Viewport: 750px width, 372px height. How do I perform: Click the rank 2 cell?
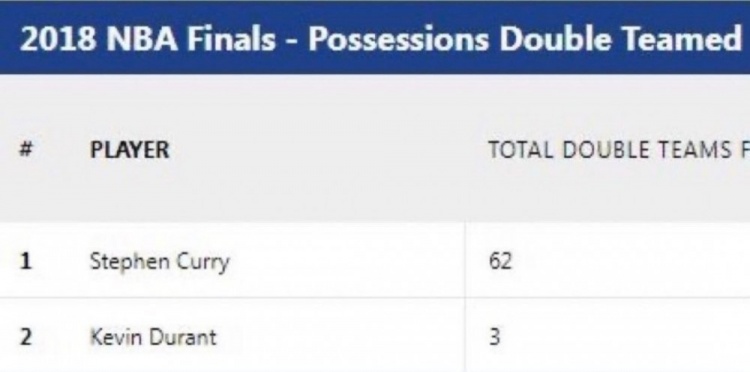26,338
